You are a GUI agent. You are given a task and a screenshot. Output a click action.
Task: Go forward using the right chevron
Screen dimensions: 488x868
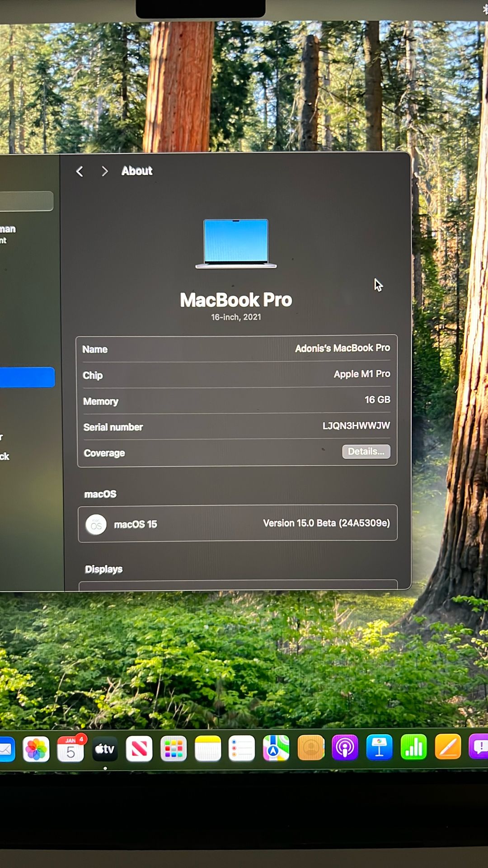click(104, 171)
